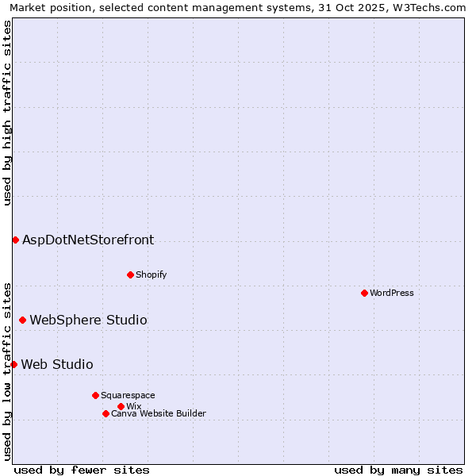476x476 pixels.
Task: Click the AspDotNetStorefront text label
Action: (x=88, y=240)
